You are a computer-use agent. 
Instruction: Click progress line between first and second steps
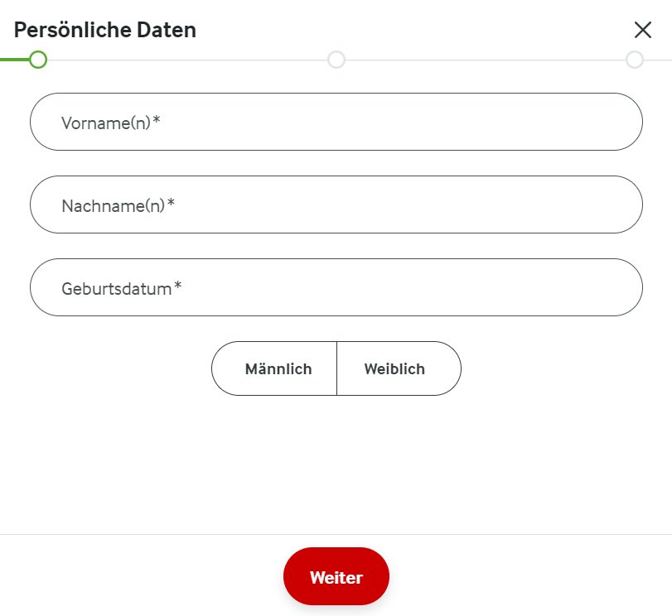point(186,60)
